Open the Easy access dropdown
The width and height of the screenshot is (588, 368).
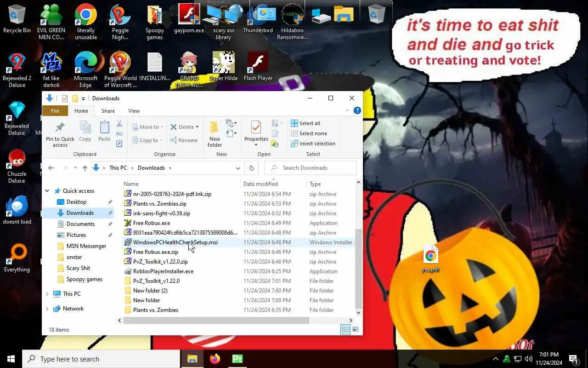pos(231,134)
